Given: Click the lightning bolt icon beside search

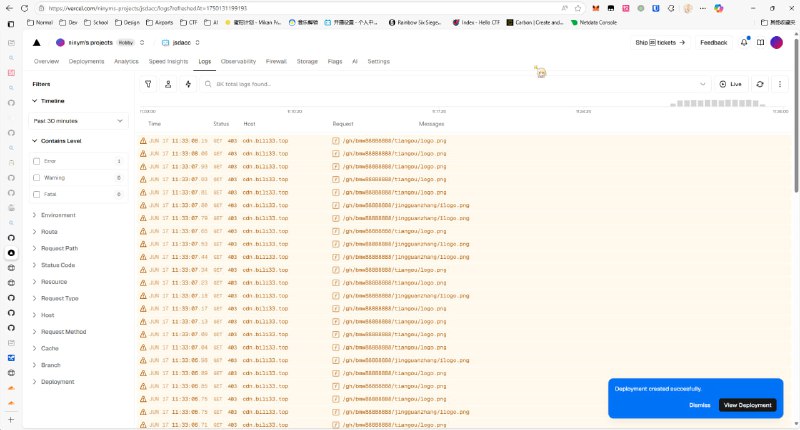Looking at the screenshot, I should pos(189,84).
